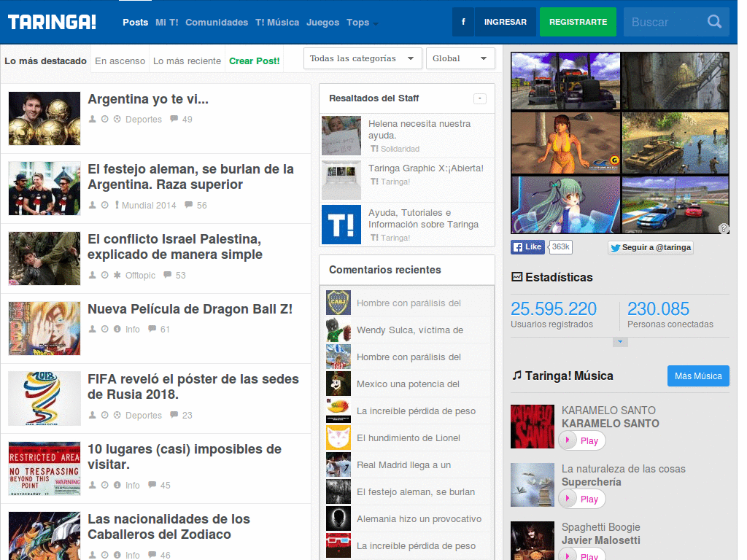This screenshot has width=747, height=560.
Task: Click the question mark icon on games banner
Action: [724, 228]
